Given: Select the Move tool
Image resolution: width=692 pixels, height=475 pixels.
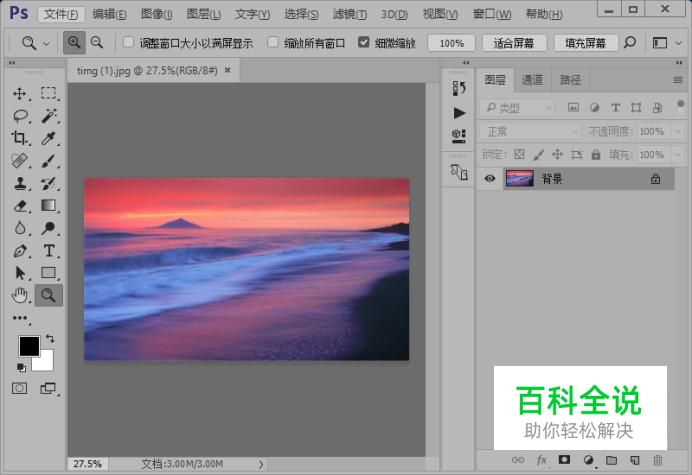Looking at the screenshot, I should coord(20,93).
